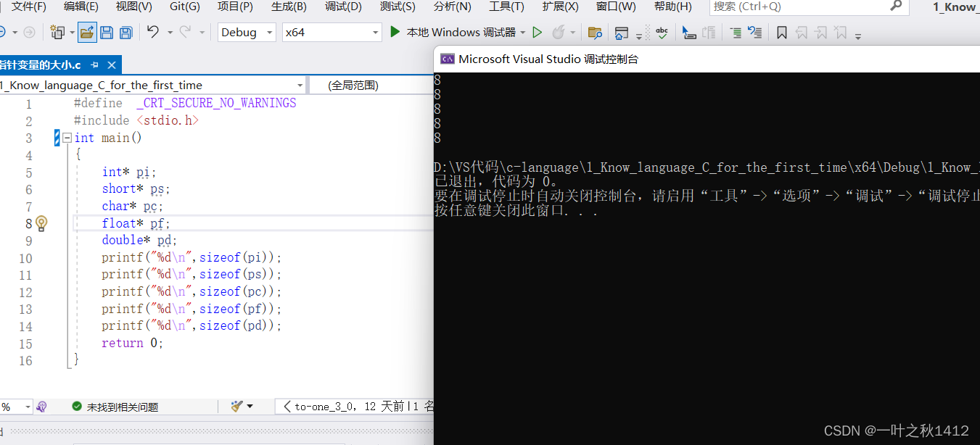Click the abc spell check icon
The image size is (980, 445).
[662, 32]
